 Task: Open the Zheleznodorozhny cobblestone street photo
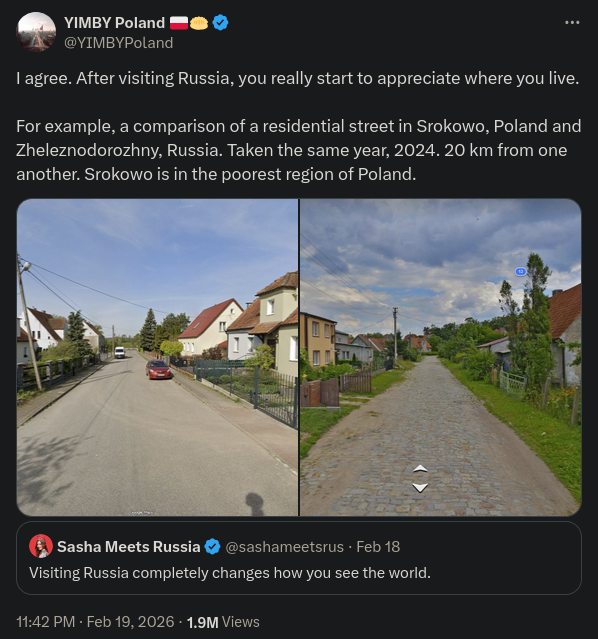441,357
